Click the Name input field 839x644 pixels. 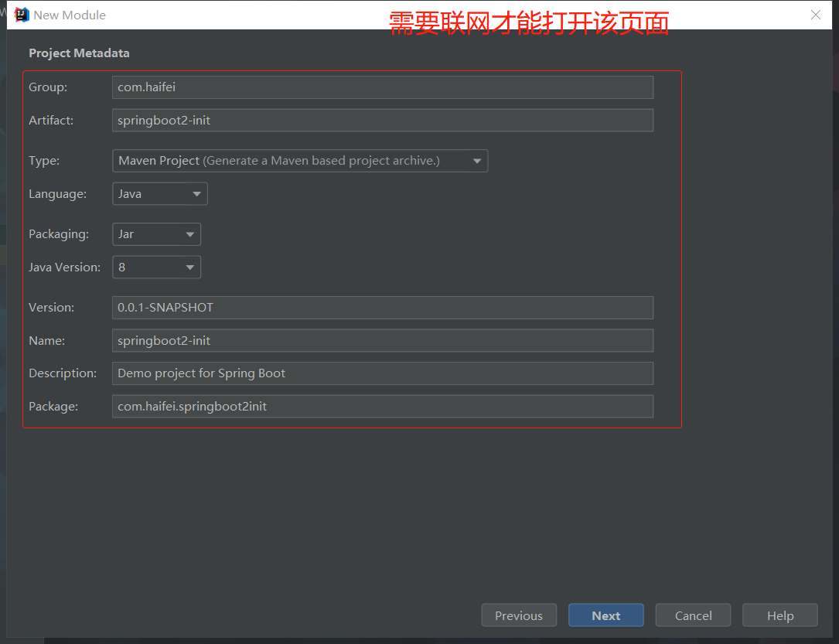pyautogui.click(x=383, y=341)
